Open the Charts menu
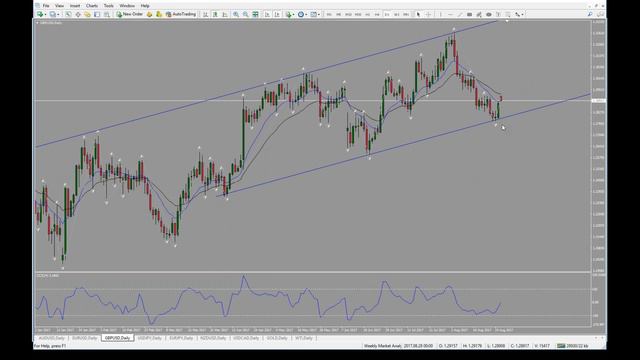The height and width of the screenshot is (360, 640). tap(92, 6)
